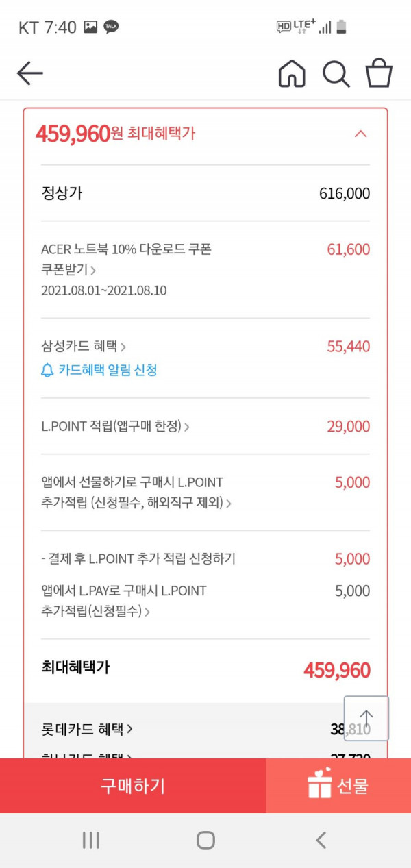Tap the Android recent apps icon
This screenshot has height=868, width=411.
[x=91, y=841]
